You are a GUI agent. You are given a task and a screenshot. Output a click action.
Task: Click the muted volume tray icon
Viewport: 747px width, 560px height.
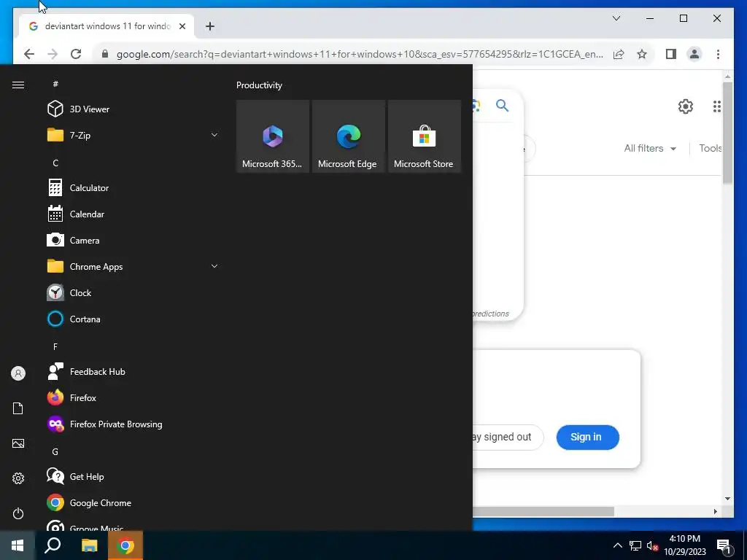[653, 545]
